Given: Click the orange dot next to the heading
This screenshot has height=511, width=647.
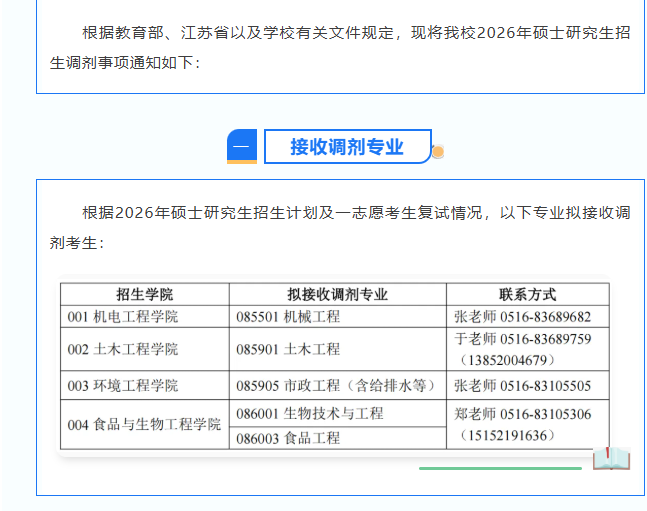Looking at the screenshot, I should click(x=437, y=153).
